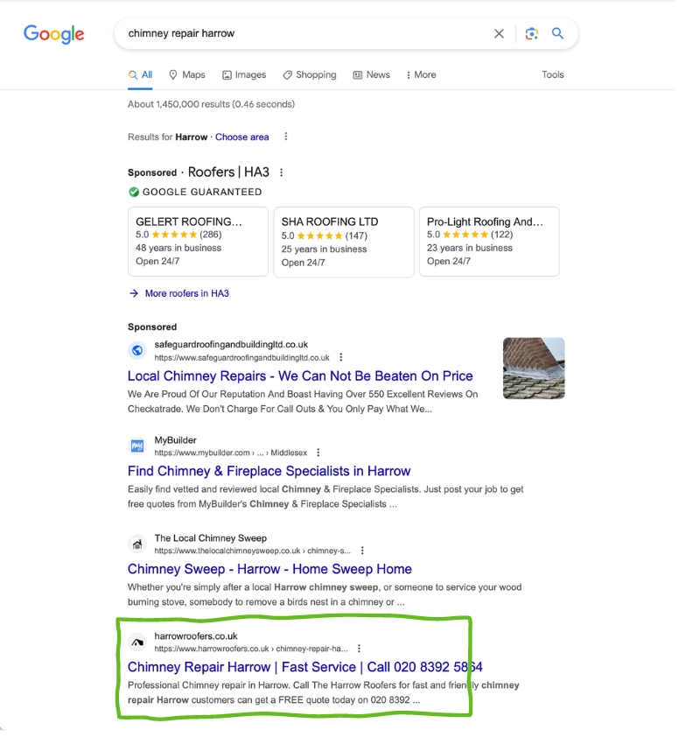This screenshot has height=744, width=700.
Task: Switch to the Shopping tab
Action: click(x=310, y=75)
